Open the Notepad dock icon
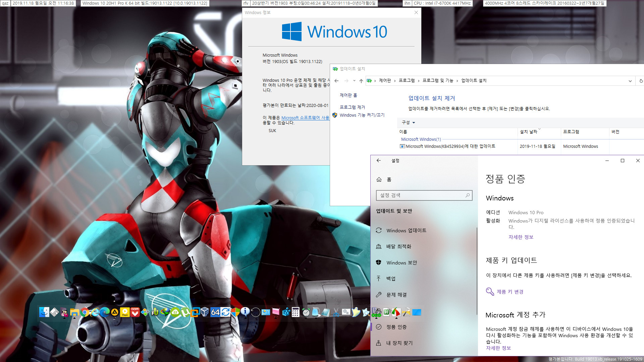 (x=326, y=312)
